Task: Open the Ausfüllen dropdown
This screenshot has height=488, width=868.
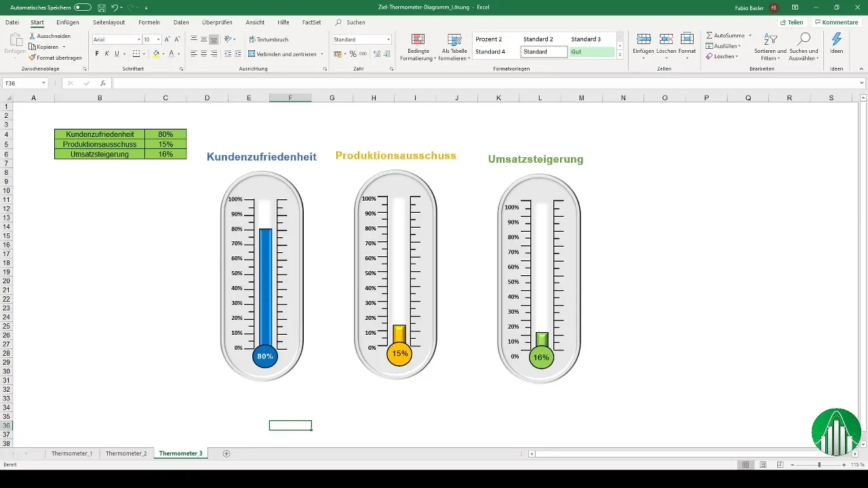Action: (723, 45)
